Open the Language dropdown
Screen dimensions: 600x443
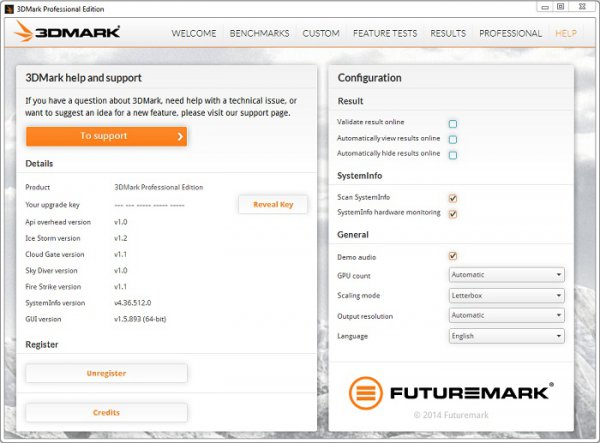507,336
